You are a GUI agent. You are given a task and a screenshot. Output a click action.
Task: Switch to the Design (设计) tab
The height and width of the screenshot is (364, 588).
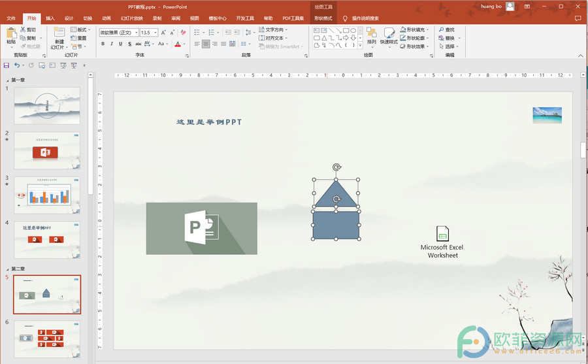69,18
